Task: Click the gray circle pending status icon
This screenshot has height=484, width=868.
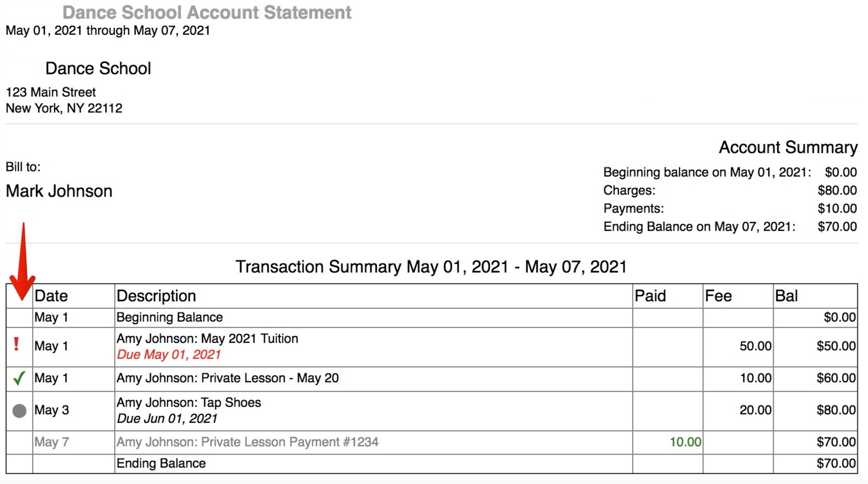Action: 19,410
